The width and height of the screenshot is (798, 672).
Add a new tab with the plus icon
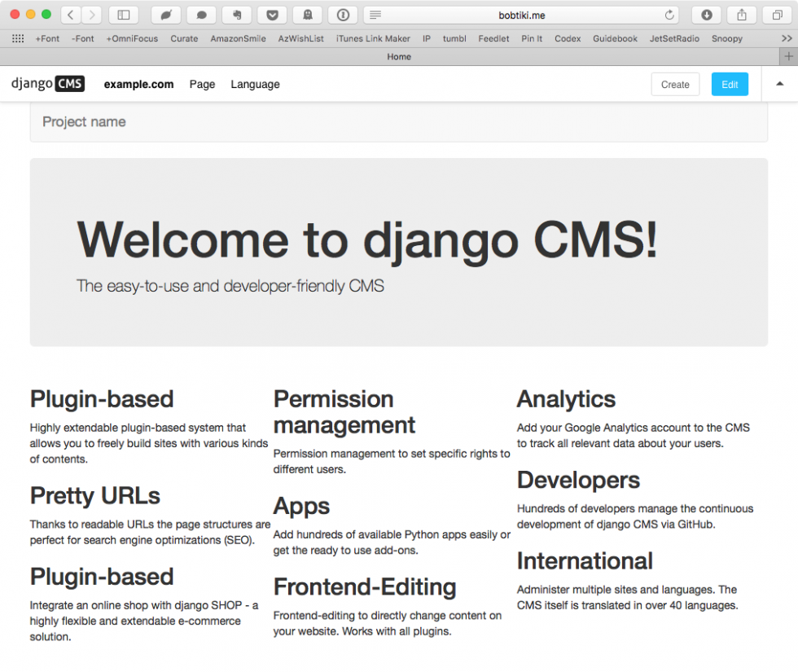[x=789, y=56]
